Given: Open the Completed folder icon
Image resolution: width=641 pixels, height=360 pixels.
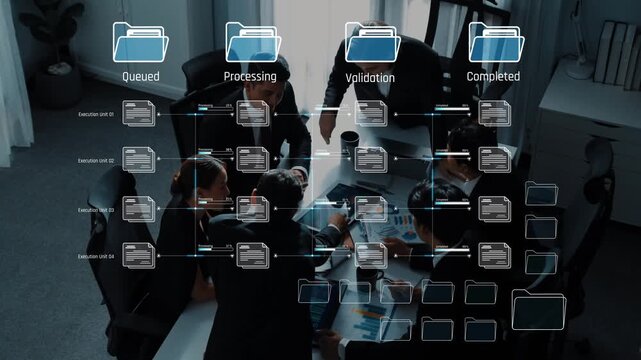Looking at the screenshot, I should tap(496, 42).
